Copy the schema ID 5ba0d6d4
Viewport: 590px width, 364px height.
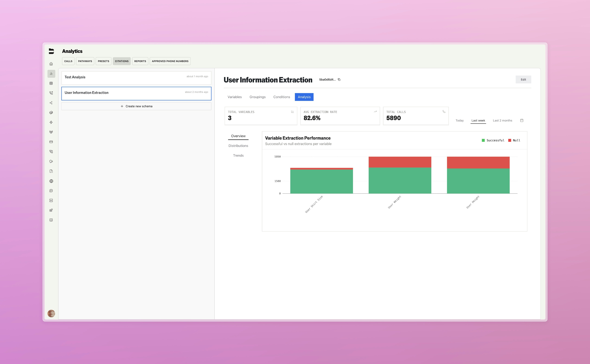point(339,80)
